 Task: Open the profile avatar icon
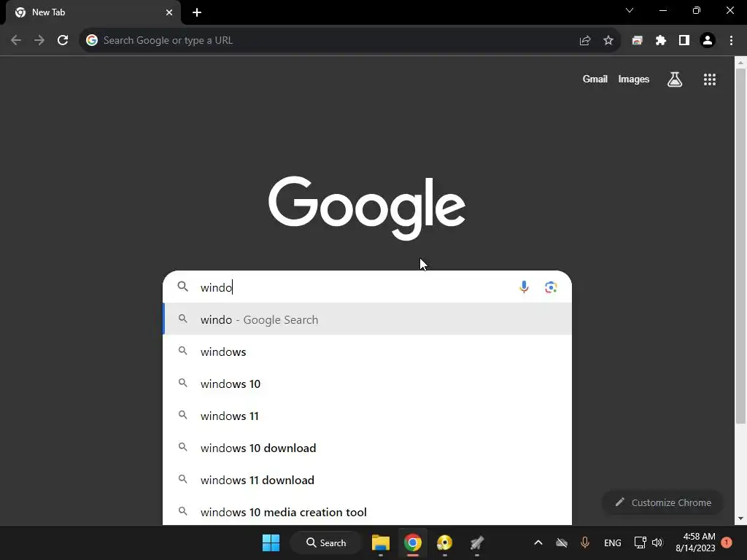(x=708, y=41)
